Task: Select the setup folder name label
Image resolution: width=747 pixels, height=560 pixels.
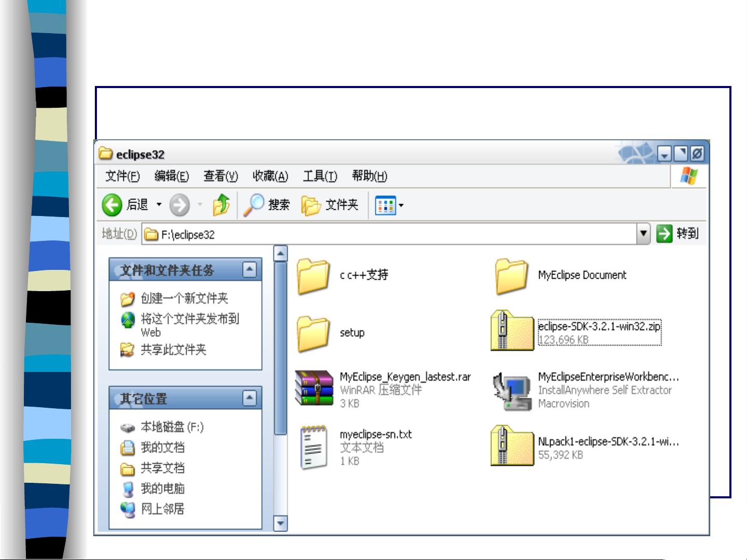Action: [352, 333]
